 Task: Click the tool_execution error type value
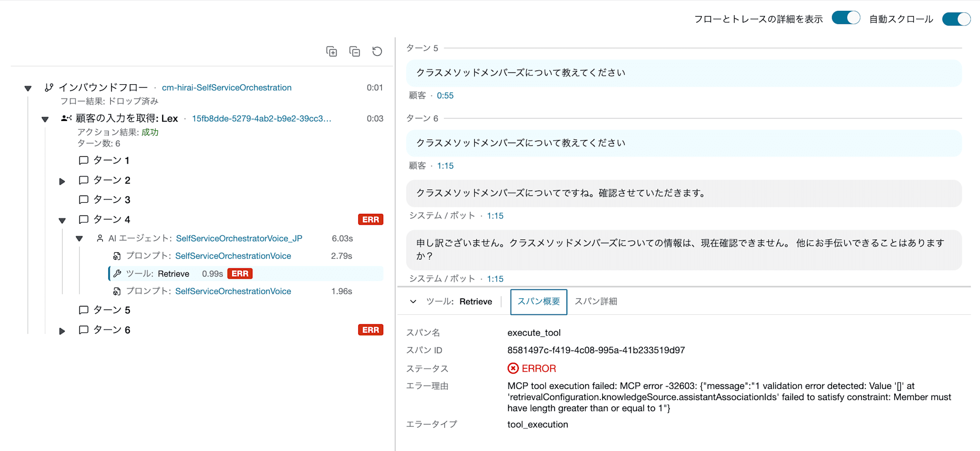(x=538, y=425)
